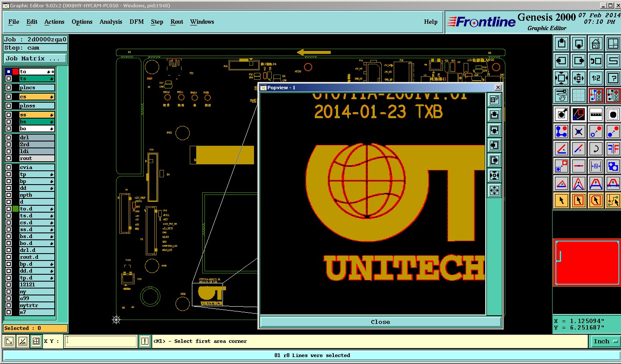Screen dimensions: 621x364
Task: Open the Step menu
Action: coord(157,22)
